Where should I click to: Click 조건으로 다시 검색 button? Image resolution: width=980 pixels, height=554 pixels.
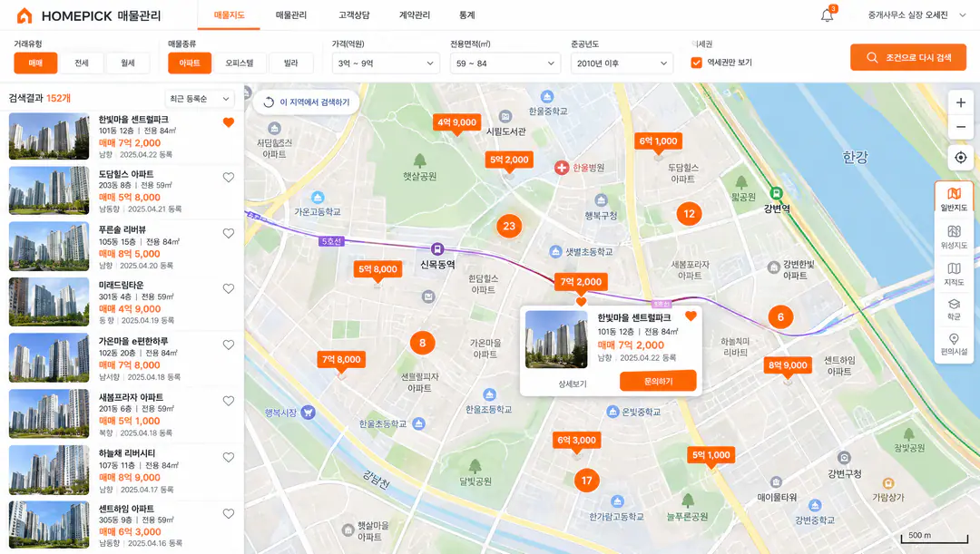[908, 57]
